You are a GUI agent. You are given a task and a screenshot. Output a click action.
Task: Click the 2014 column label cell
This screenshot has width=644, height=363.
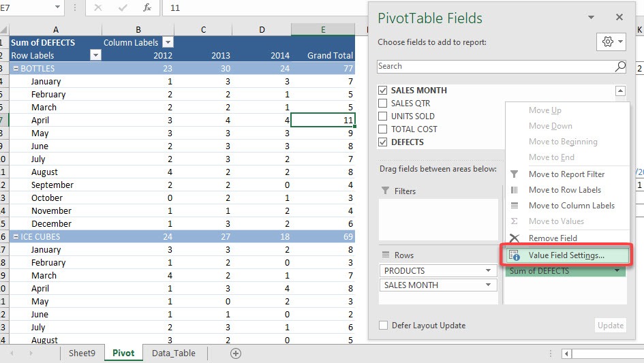262,55
